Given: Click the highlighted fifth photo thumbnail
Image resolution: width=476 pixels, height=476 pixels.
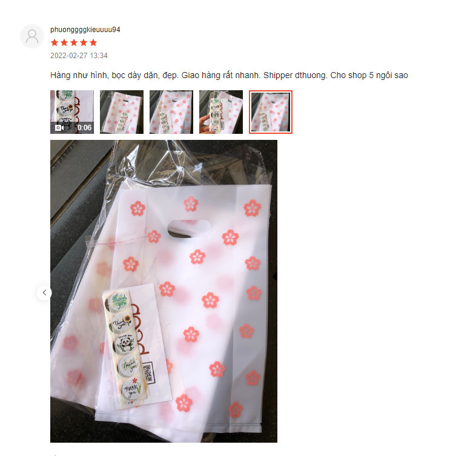Looking at the screenshot, I should (271, 112).
